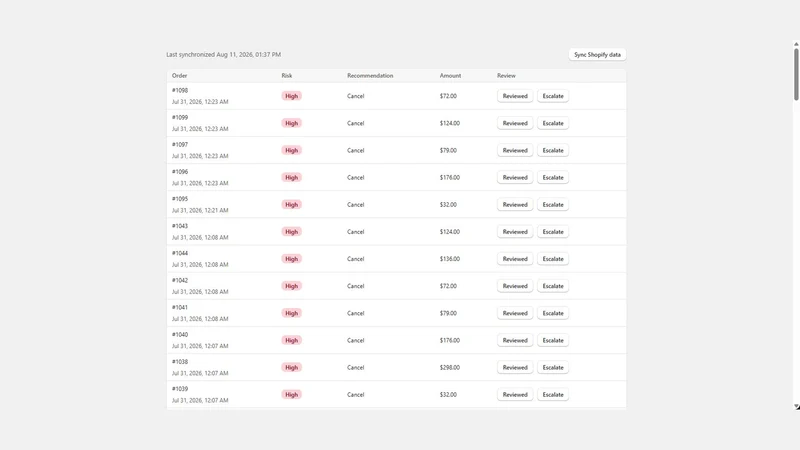The height and width of the screenshot is (450, 800).
Task: Escalate order #1097
Action: [x=553, y=151]
